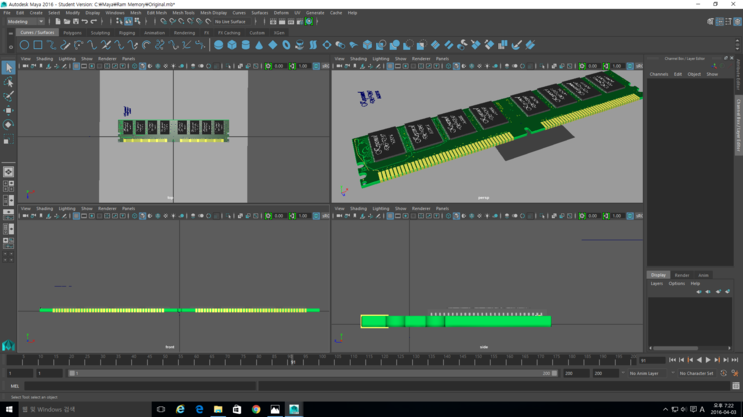Create a NURBS sphere from shelf

click(219, 45)
